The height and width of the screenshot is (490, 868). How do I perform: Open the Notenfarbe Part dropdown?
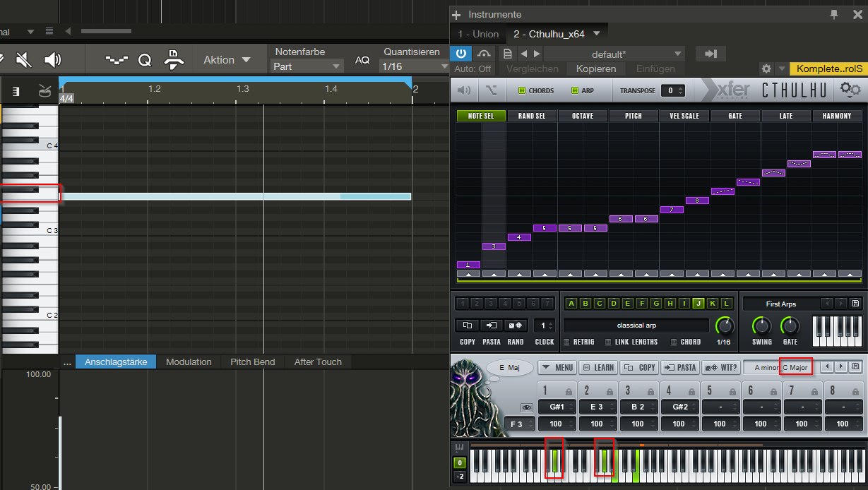307,66
